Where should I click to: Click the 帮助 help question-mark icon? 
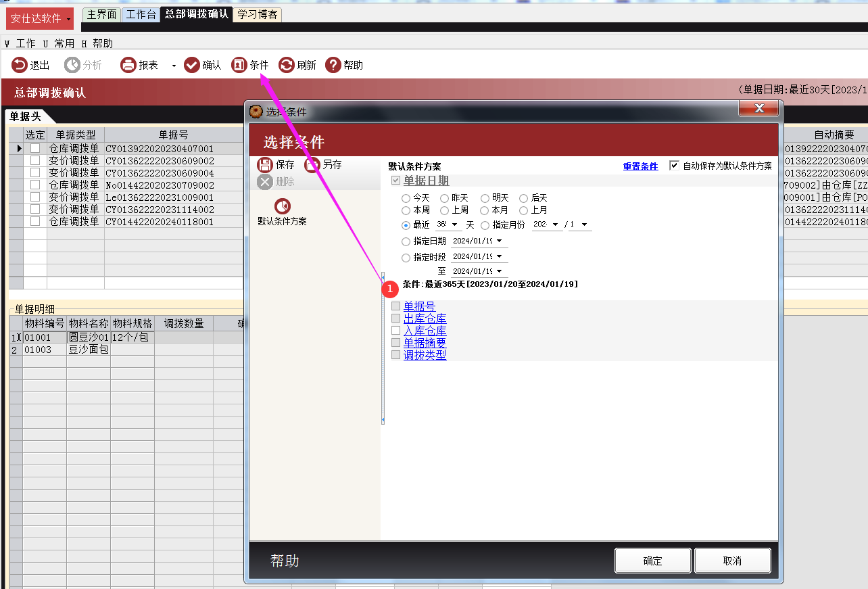[x=333, y=65]
